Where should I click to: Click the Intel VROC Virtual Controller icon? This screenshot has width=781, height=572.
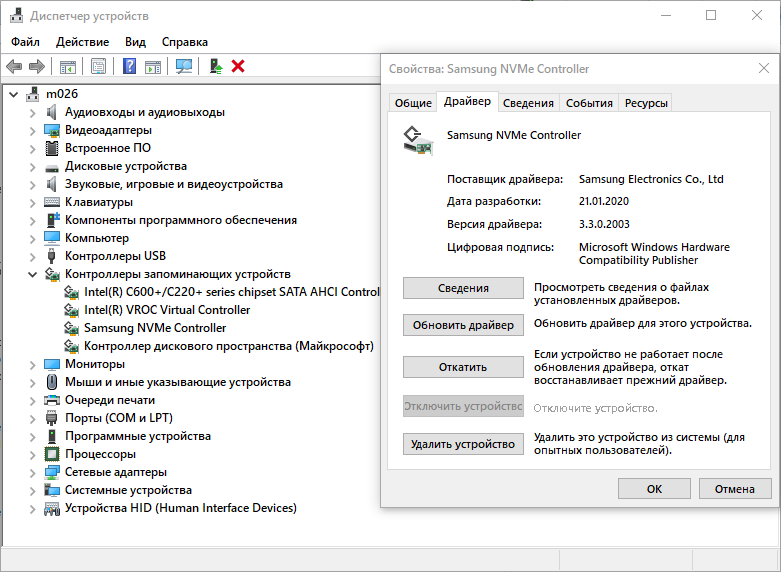(x=71, y=310)
